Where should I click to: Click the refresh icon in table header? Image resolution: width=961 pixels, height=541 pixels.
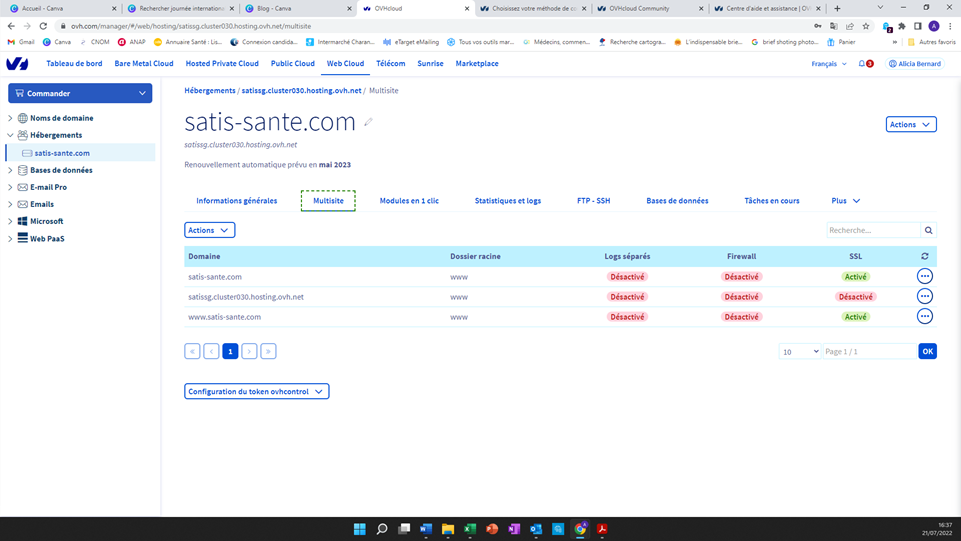(x=924, y=257)
